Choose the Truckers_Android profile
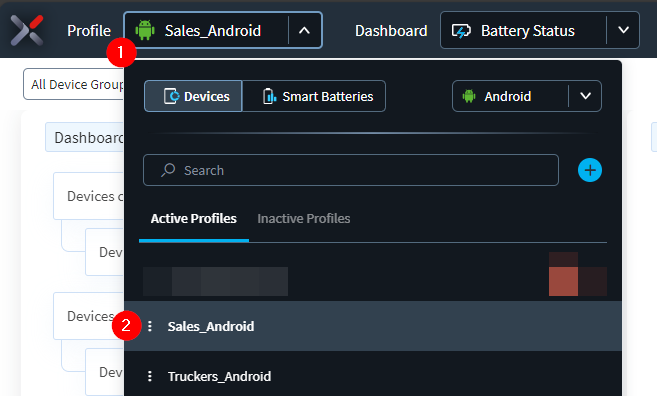The height and width of the screenshot is (396, 657). 373,376
